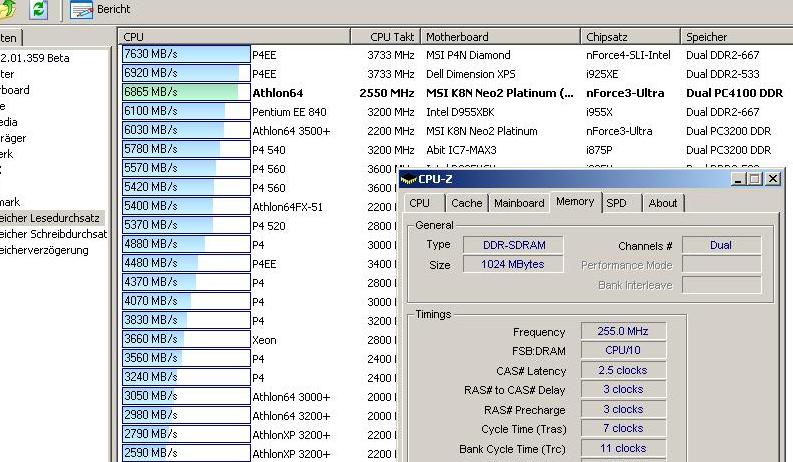Viewport: 793px width, 462px height.
Task: Open the Bericht report icon
Action: tap(81, 9)
